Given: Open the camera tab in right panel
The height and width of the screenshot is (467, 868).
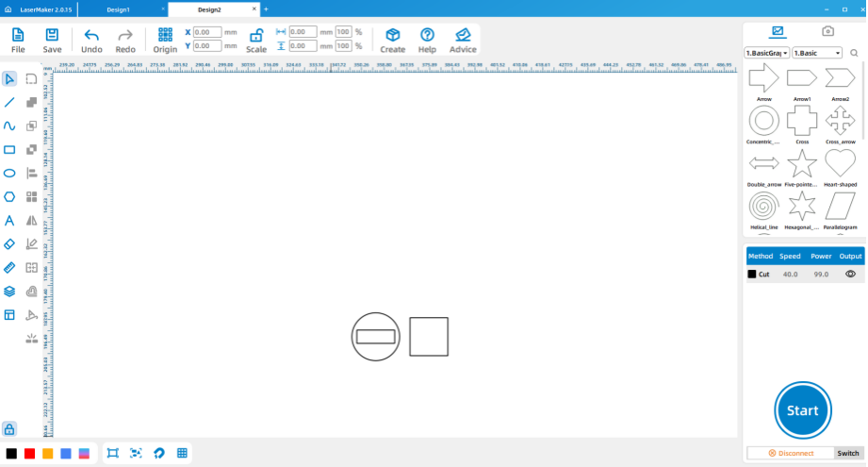Looking at the screenshot, I should [827, 31].
